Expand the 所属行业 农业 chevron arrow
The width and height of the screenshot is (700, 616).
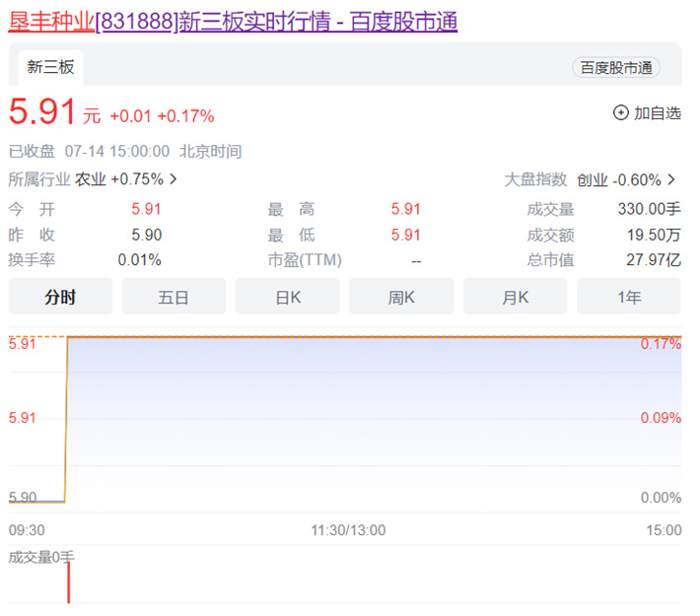pyautogui.click(x=174, y=179)
